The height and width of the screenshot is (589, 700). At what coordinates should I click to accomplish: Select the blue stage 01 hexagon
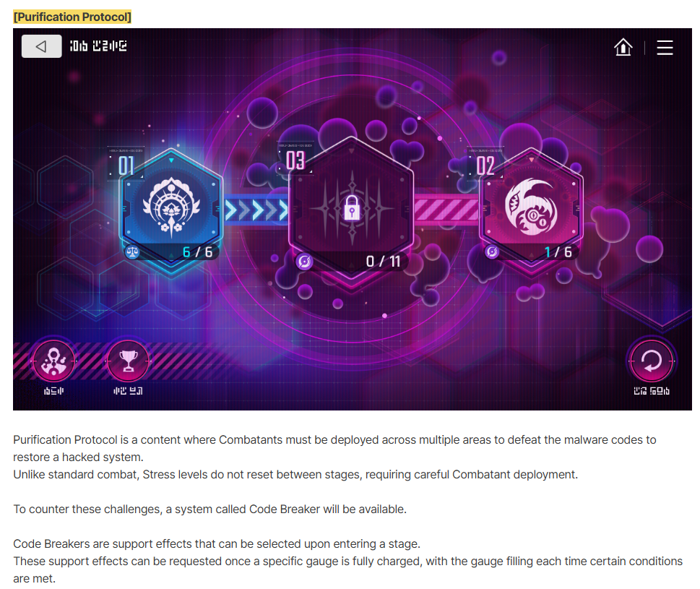(x=171, y=207)
